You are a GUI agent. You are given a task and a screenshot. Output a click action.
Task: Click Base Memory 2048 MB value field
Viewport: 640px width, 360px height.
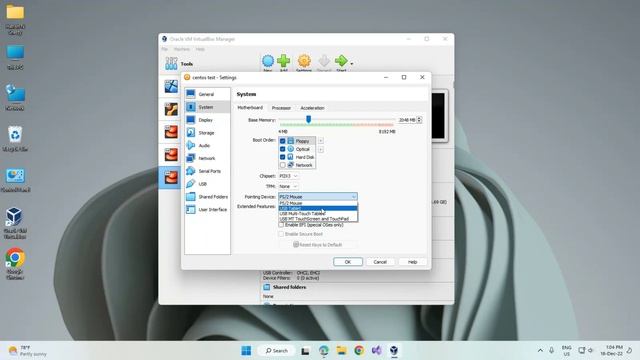click(407, 120)
